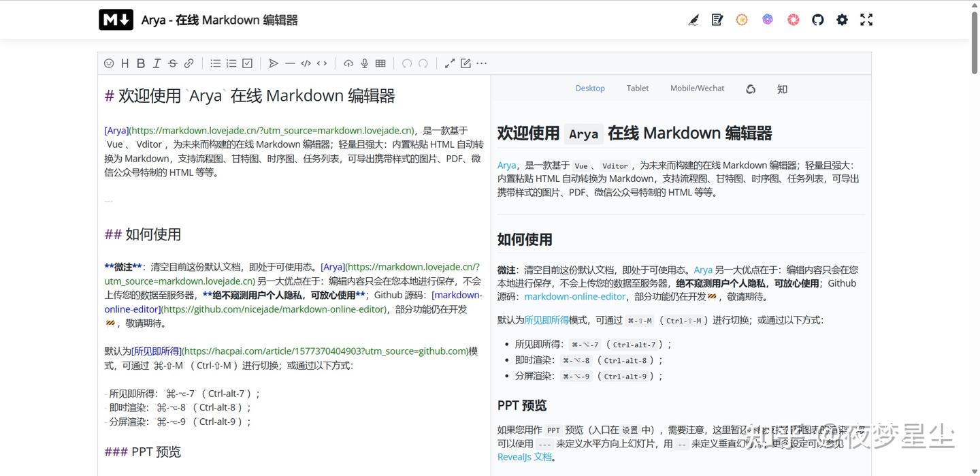Open the Arya link in the preview

coord(506,165)
